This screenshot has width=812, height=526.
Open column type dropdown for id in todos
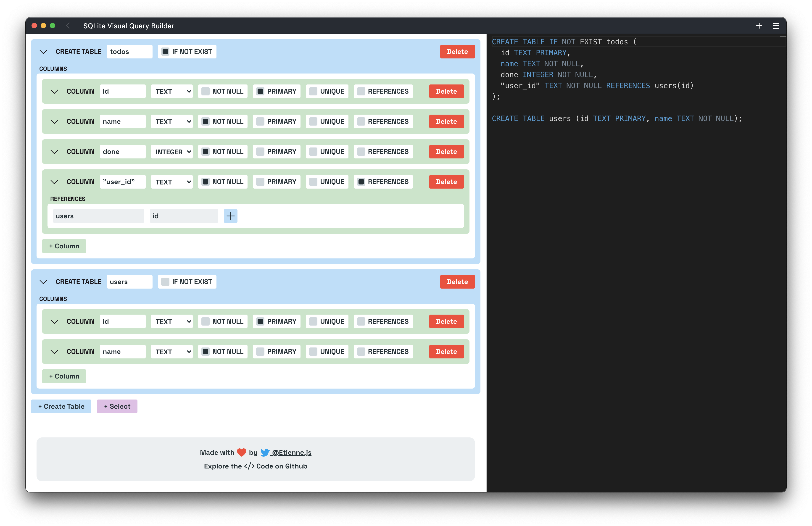click(x=172, y=91)
